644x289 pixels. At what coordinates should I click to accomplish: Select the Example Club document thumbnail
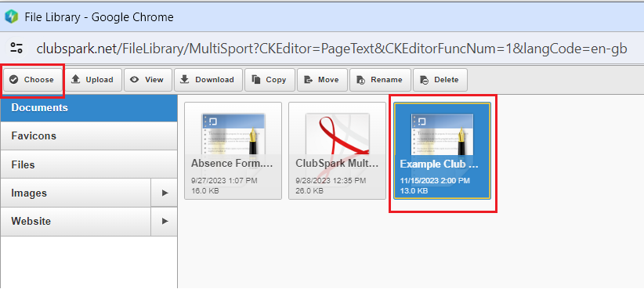click(443, 150)
